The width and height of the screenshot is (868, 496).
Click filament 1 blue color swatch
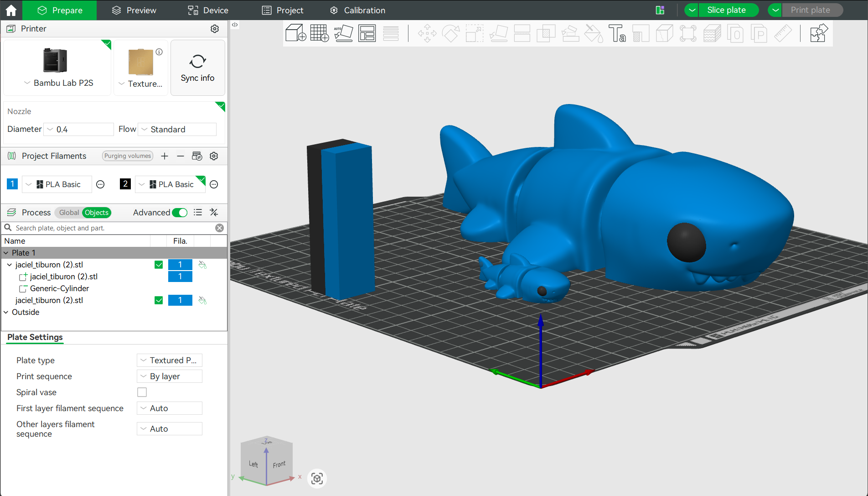tap(12, 184)
